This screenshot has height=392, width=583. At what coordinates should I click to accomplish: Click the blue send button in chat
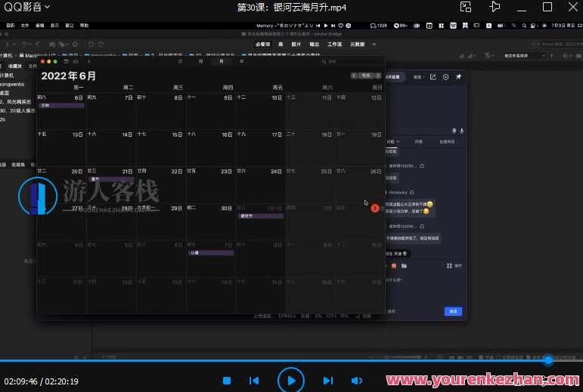[453, 311]
